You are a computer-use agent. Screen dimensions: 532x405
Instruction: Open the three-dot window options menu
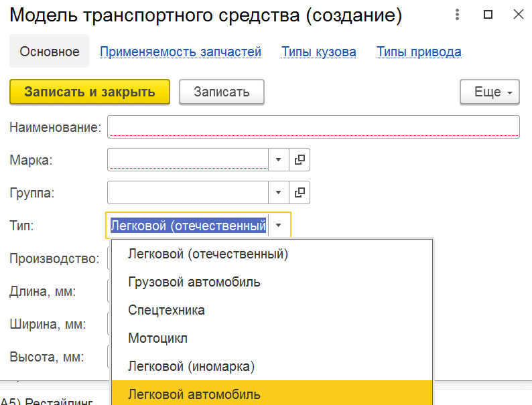click(x=457, y=15)
